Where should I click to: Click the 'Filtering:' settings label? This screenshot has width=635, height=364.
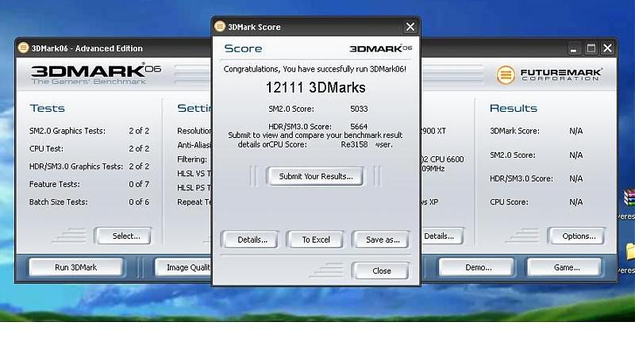[x=192, y=159]
